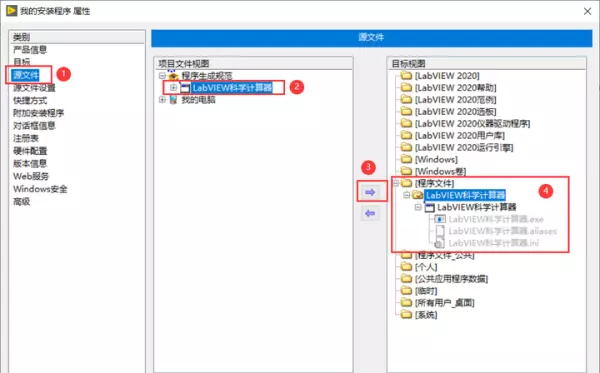Click [LabVIEW 2020帮助] folder icon
The height and width of the screenshot is (373, 600).
point(406,88)
